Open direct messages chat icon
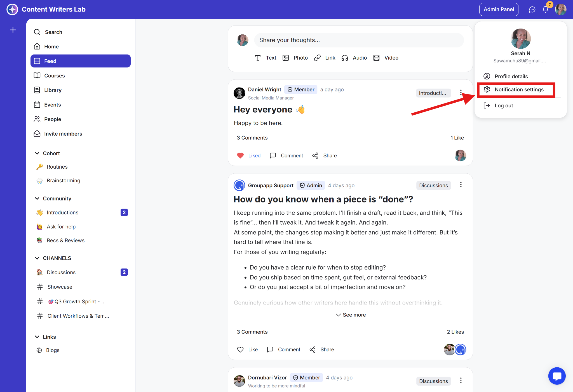The width and height of the screenshot is (573, 392). [x=532, y=10]
